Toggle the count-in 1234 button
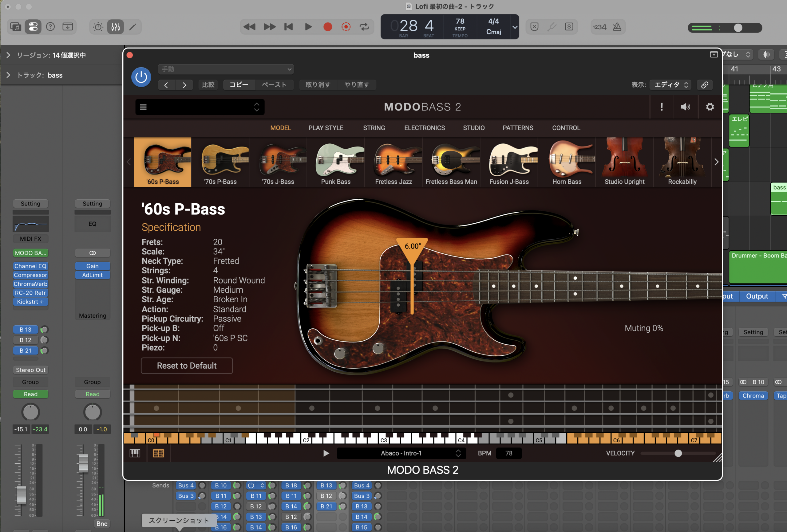The width and height of the screenshot is (787, 532). pyautogui.click(x=599, y=27)
